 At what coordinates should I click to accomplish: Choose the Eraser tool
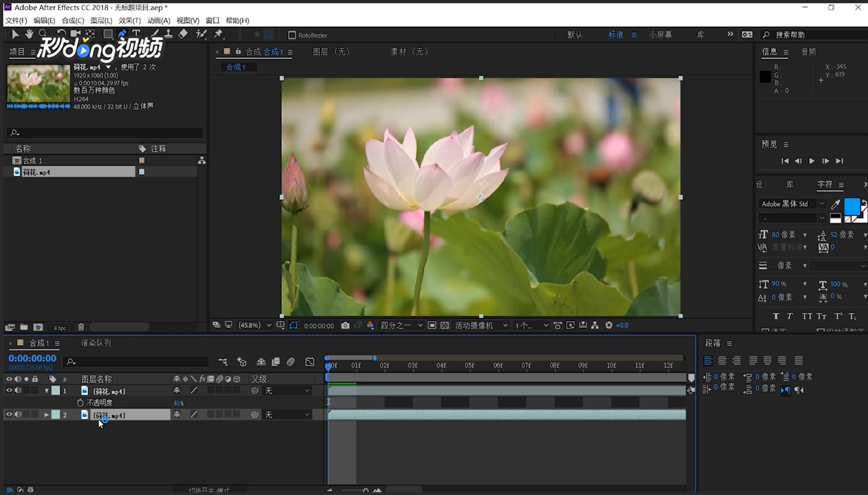click(183, 34)
